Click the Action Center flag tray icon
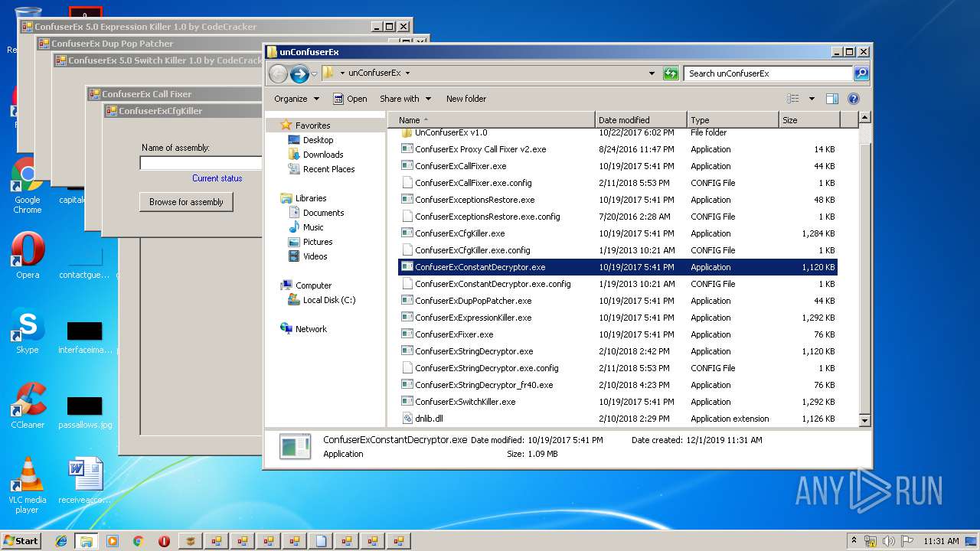Screen dimensions: 980x551 [908, 540]
